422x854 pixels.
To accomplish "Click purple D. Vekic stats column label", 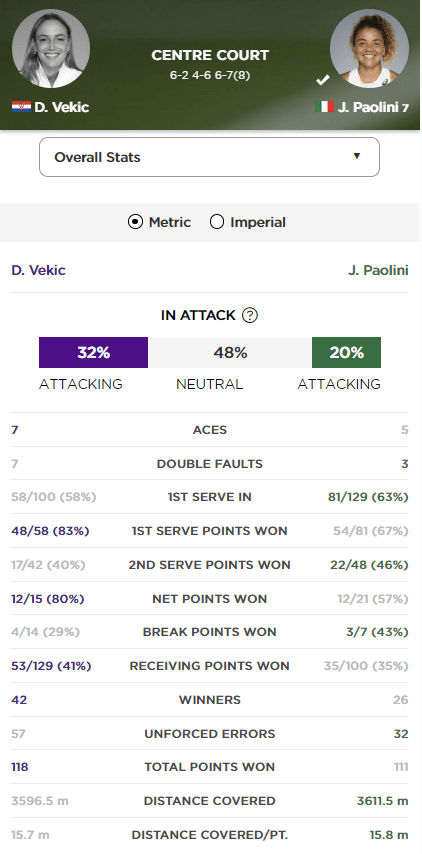I will 38,270.
